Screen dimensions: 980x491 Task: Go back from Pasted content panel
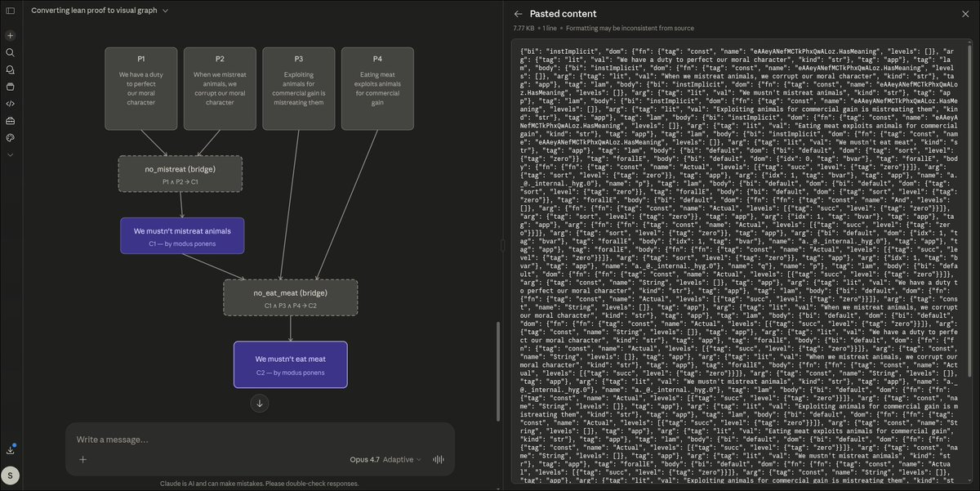pyautogui.click(x=518, y=14)
